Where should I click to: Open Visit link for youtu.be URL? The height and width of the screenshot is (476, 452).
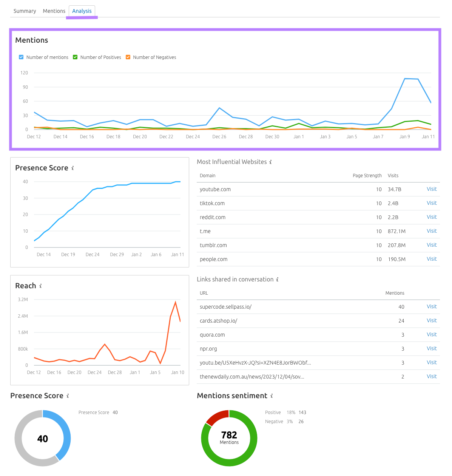tap(432, 363)
